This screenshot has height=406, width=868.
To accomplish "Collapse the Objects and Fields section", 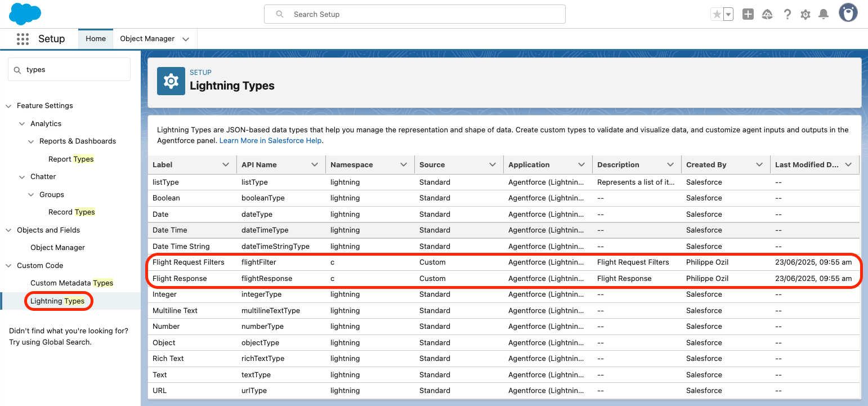I will (x=8, y=230).
